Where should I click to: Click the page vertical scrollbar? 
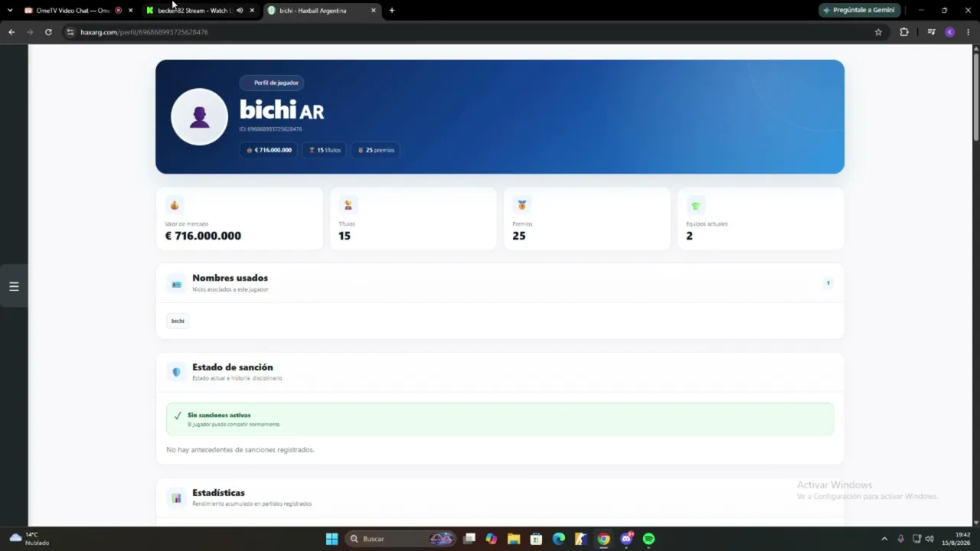click(976, 96)
